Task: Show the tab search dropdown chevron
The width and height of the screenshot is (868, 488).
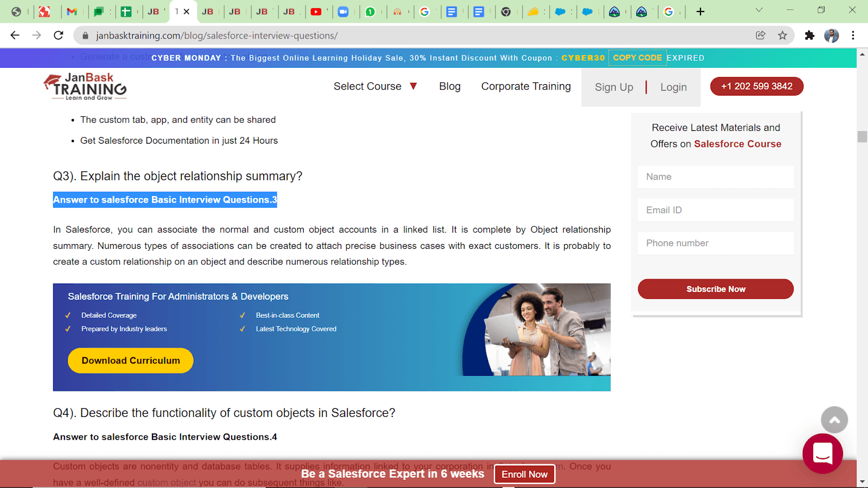Action: tap(759, 10)
